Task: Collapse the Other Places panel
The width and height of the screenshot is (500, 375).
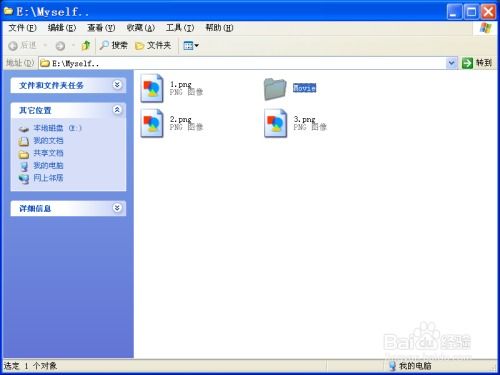Action: coord(117,110)
